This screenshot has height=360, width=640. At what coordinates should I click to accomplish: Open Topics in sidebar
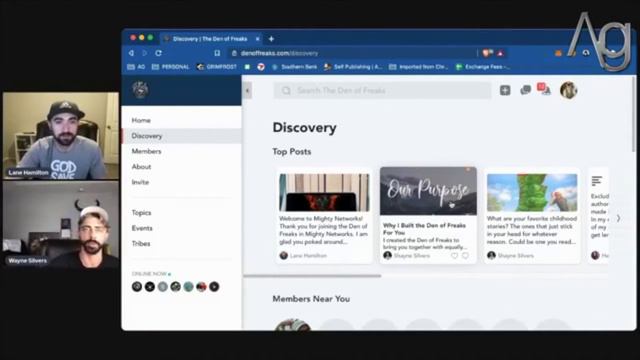coord(182,213)
